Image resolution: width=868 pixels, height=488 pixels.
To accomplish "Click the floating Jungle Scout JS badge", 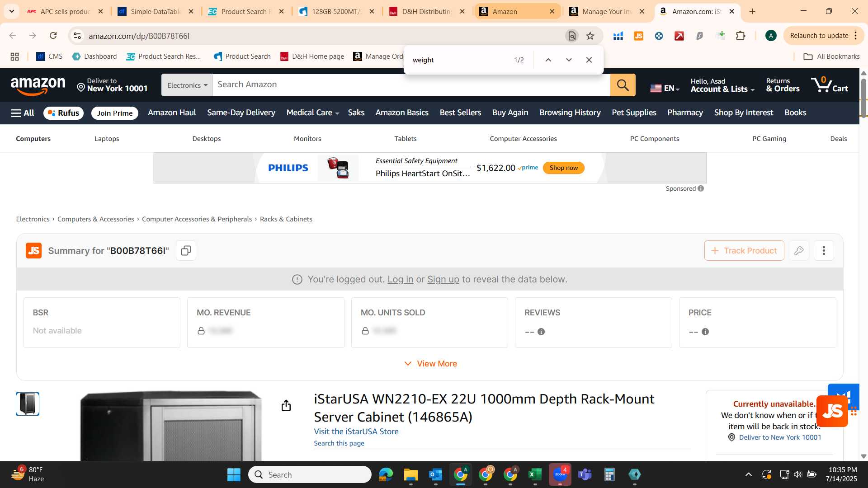I will [832, 411].
